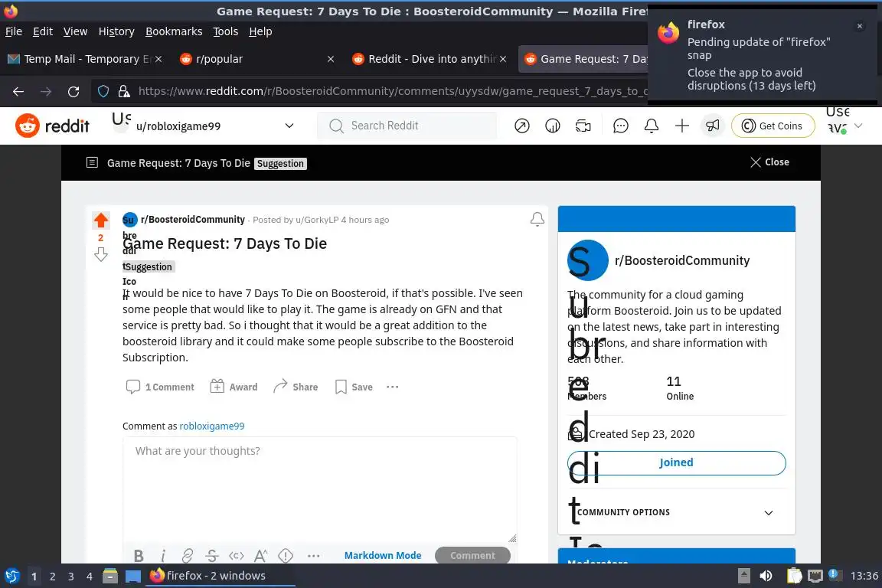Open r/BoosteroidCommunity sidebar title link
882x588 pixels.
pyautogui.click(x=681, y=260)
